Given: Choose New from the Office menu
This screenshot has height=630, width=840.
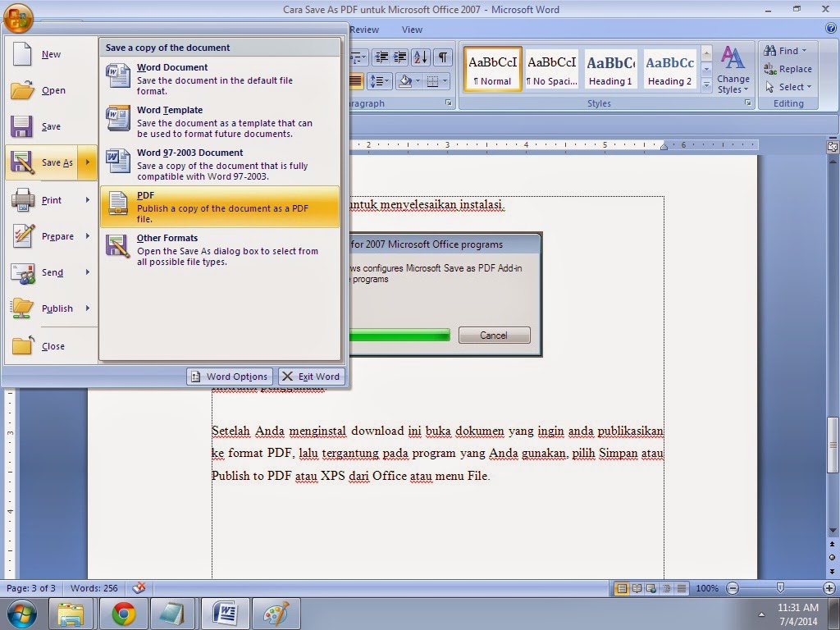Looking at the screenshot, I should click(51, 54).
